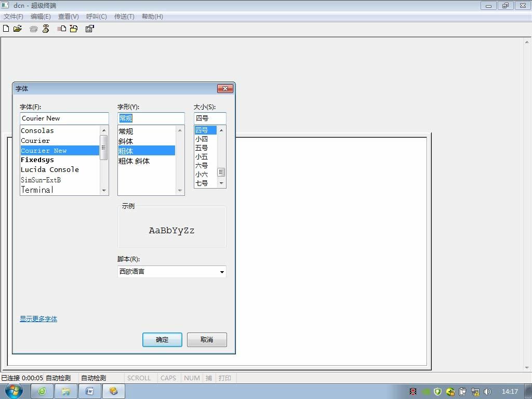
Task: Click font list scrollbar down arrow
Action: [x=104, y=190]
